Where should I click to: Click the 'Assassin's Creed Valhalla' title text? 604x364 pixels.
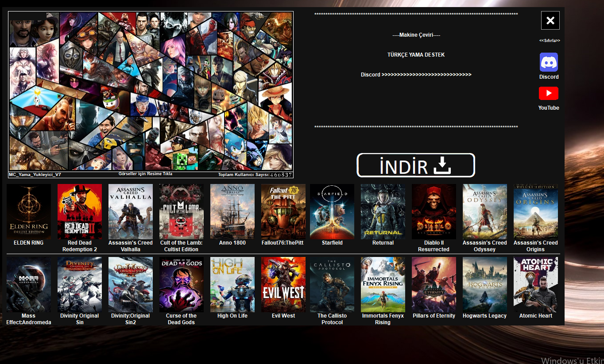pyautogui.click(x=131, y=246)
